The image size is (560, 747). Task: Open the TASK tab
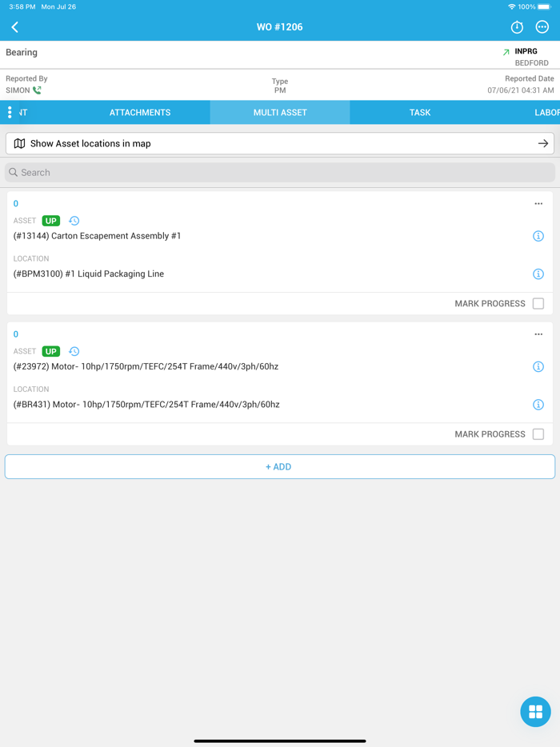pyautogui.click(x=420, y=113)
